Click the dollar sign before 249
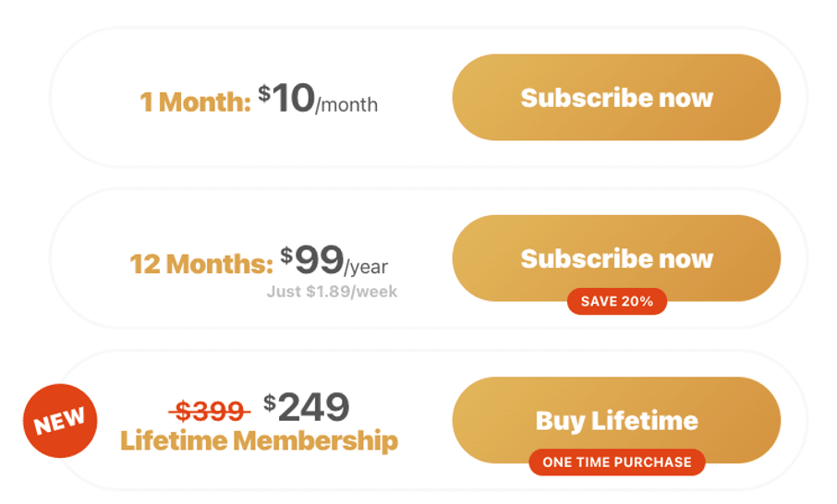This screenshot has height=504, width=837. point(270,402)
